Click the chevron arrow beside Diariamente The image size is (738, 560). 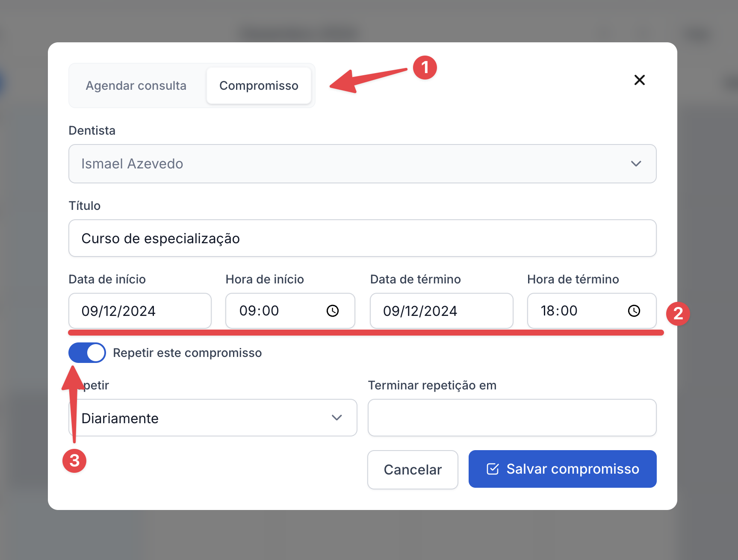(337, 418)
